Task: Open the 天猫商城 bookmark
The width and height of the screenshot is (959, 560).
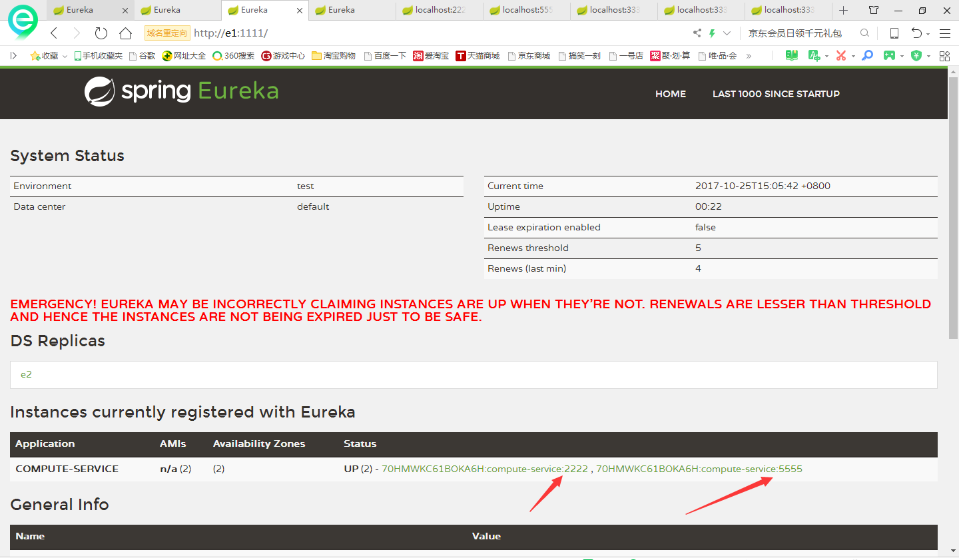Action: click(478, 56)
